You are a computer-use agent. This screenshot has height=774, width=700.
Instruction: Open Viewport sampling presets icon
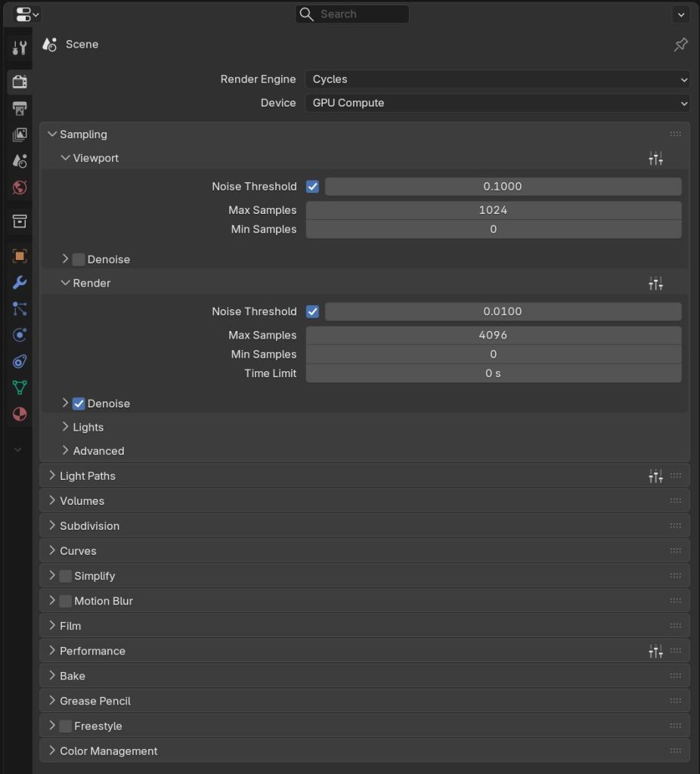(655, 158)
